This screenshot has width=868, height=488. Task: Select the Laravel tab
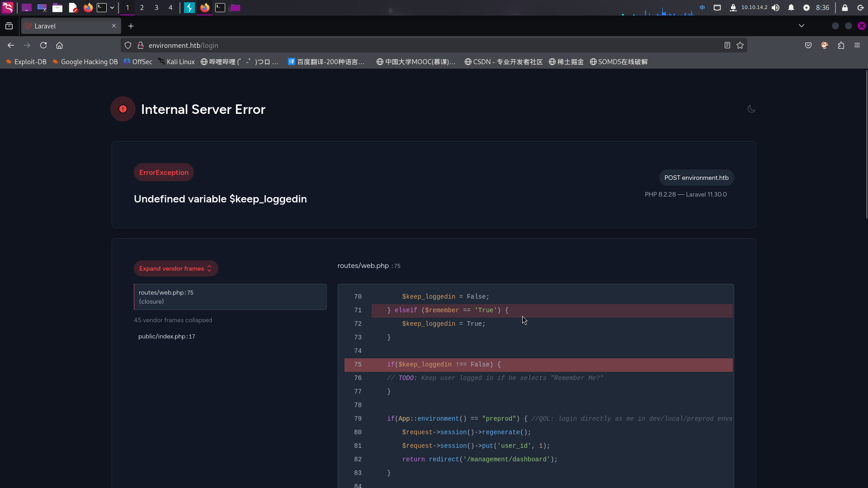71,26
